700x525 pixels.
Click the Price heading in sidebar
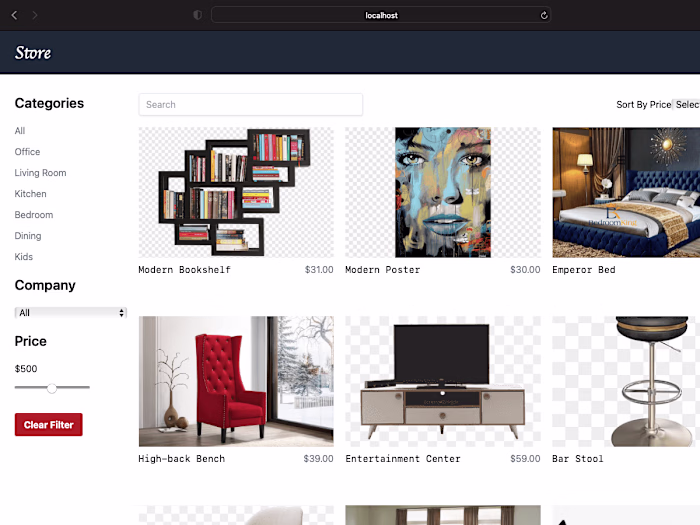coord(30,341)
